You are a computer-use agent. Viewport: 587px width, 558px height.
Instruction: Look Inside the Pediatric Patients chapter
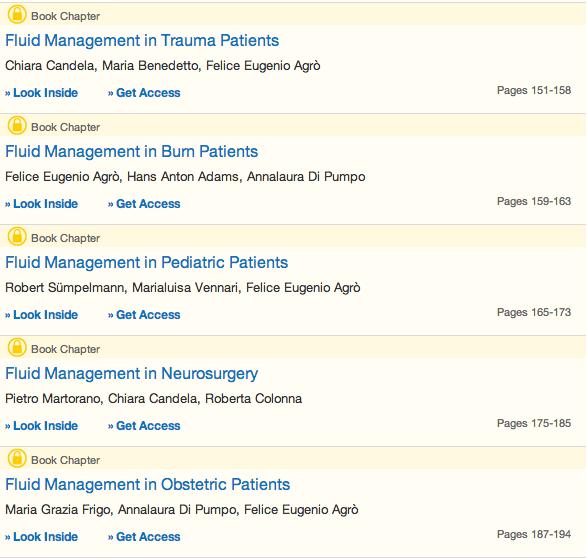point(41,315)
